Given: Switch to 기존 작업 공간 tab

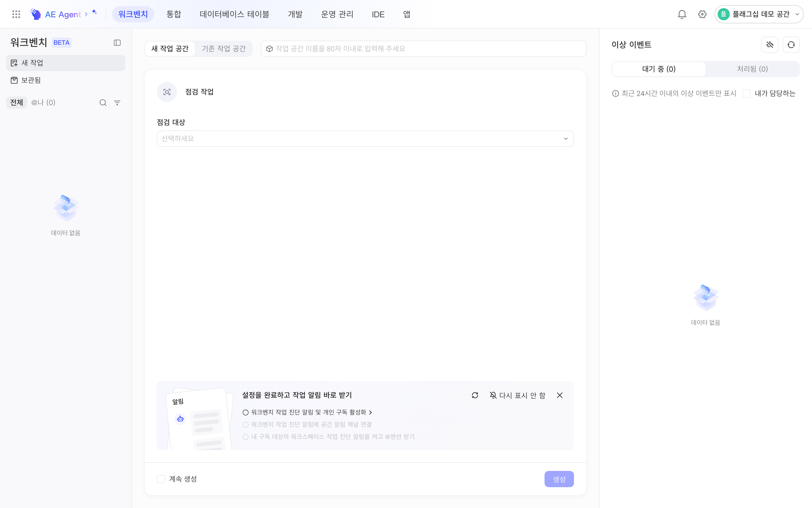Looking at the screenshot, I should 224,49.
